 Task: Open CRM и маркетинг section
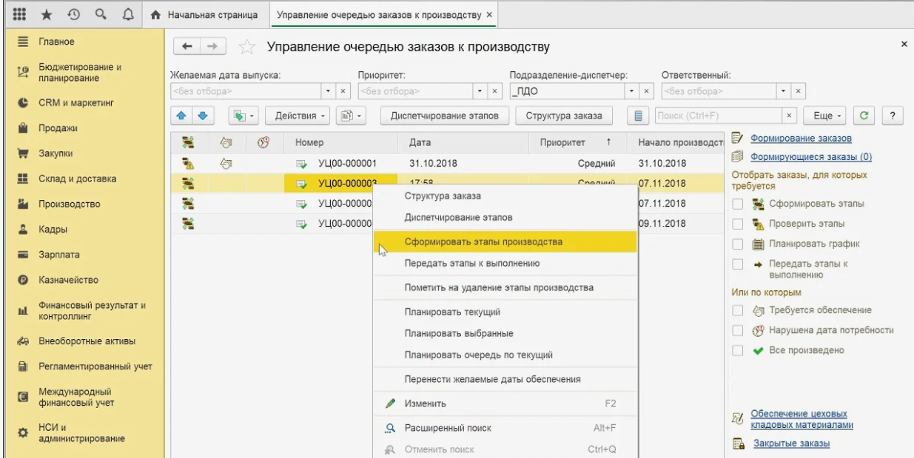pyautogui.click(x=76, y=103)
